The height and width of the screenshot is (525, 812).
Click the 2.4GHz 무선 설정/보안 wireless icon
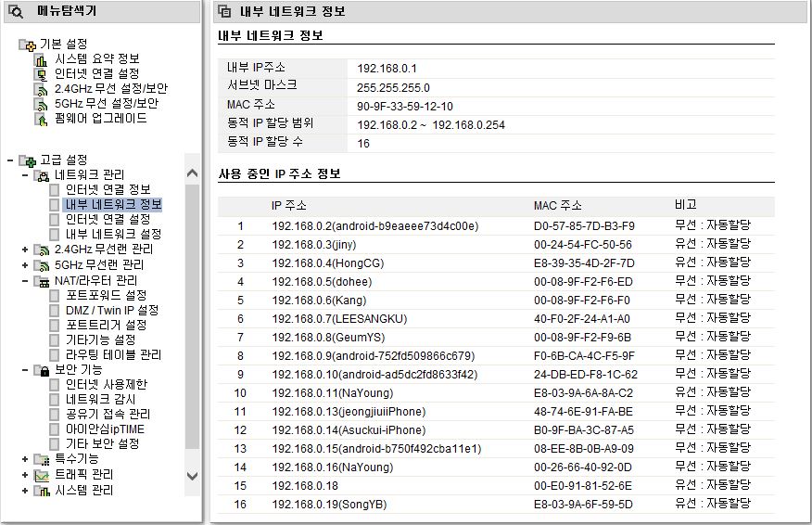click(x=42, y=89)
